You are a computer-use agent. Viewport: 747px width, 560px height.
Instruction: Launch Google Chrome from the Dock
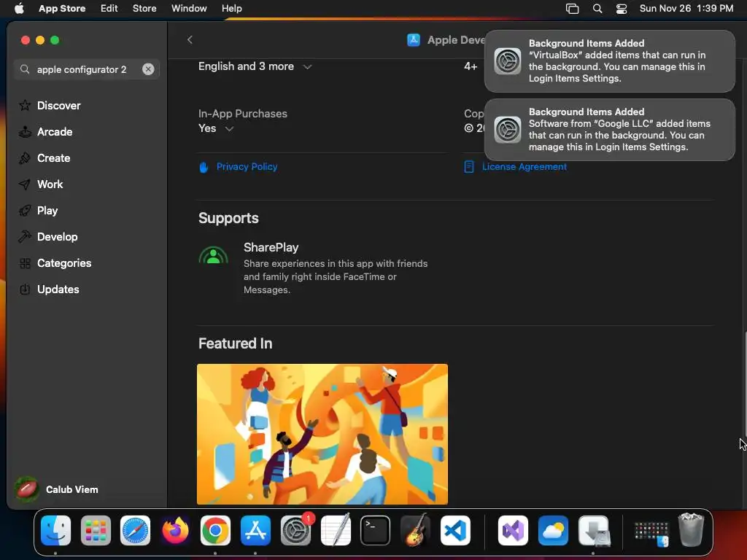click(215, 531)
